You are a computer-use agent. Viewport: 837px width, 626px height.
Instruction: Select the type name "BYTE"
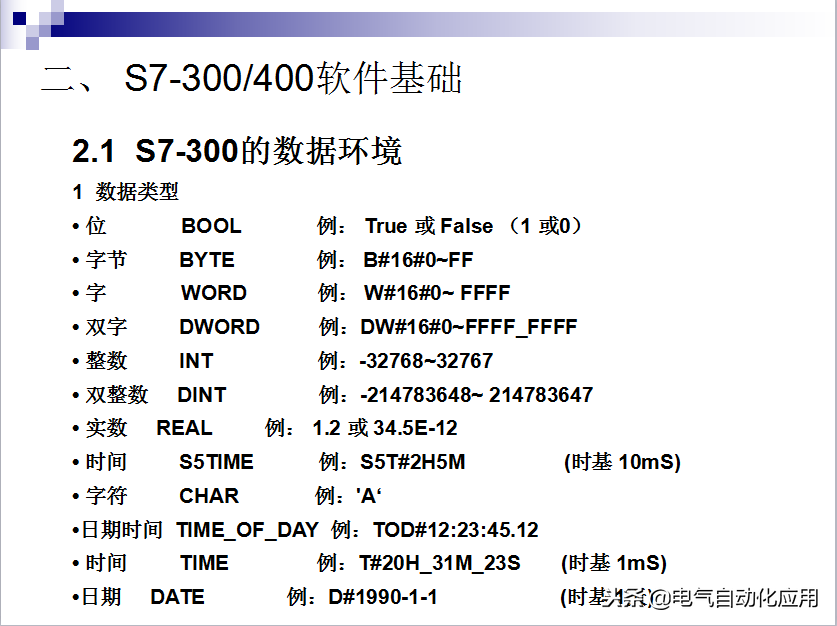click(x=207, y=260)
